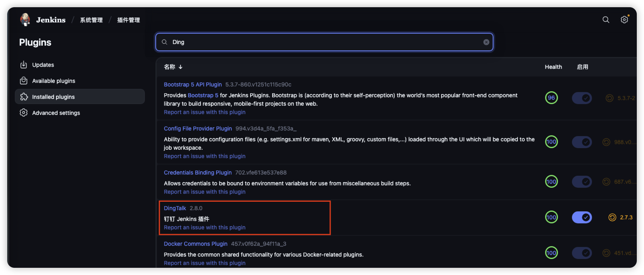Go to 系统管理 breadcrumb
The width and height of the screenshot is (644, 275).
[91, 20]
